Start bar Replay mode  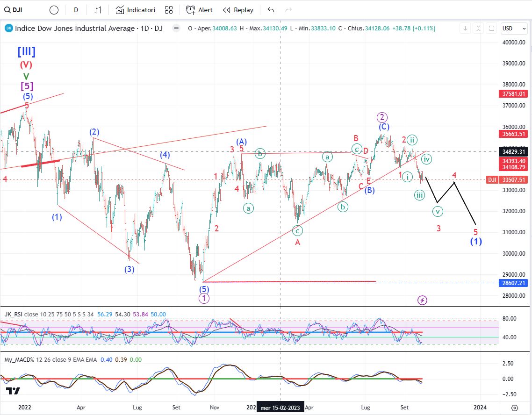click(238, 10)
